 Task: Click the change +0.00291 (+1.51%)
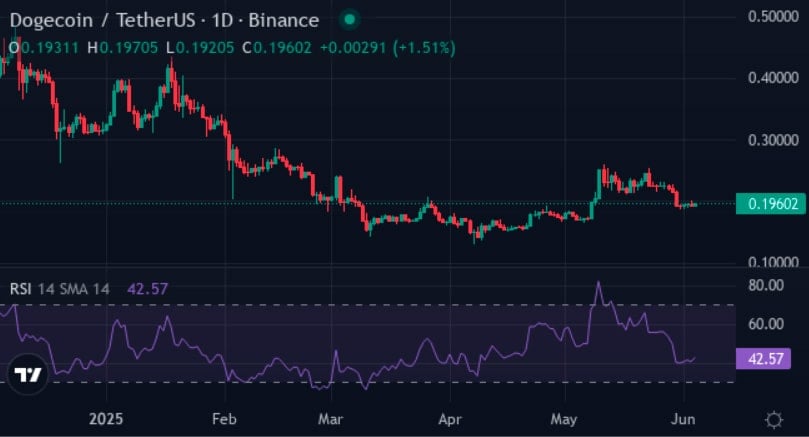388,48
